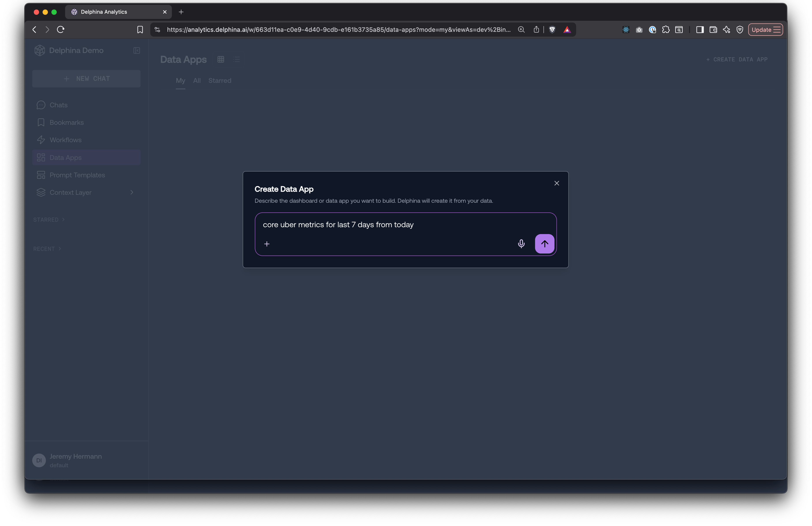
Task: Click the VPN shield icon in the toolbar
Action: tap(740, 30)
